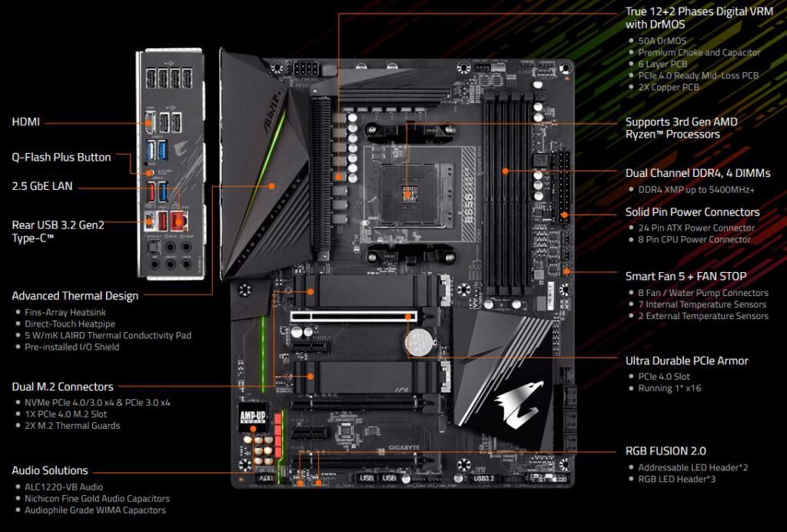The width and height of the screenshot is (787, 532).
Task: Click the red LAN port on I/O panel
Action: (x=178, y=220)
